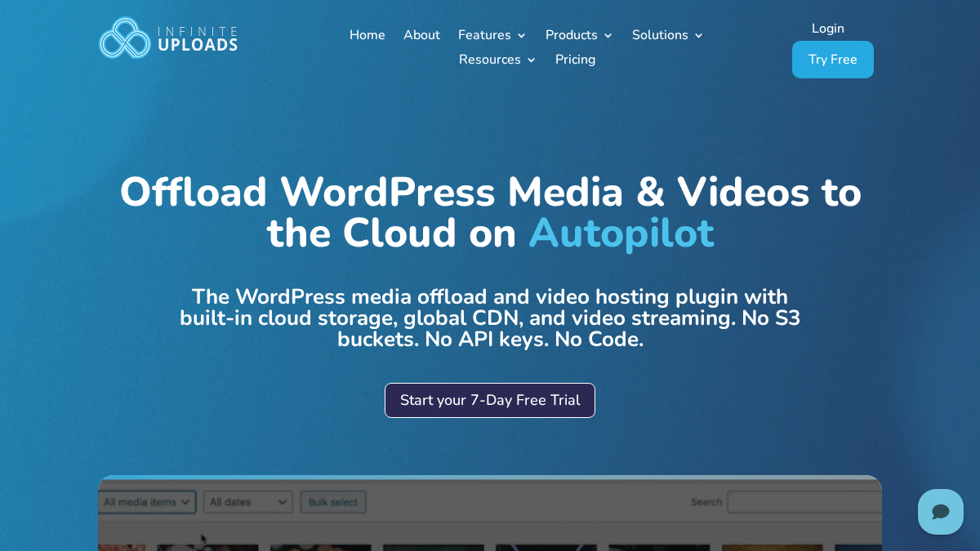
Task: Click the media library Search field
Action: click(x=804, y=502)
